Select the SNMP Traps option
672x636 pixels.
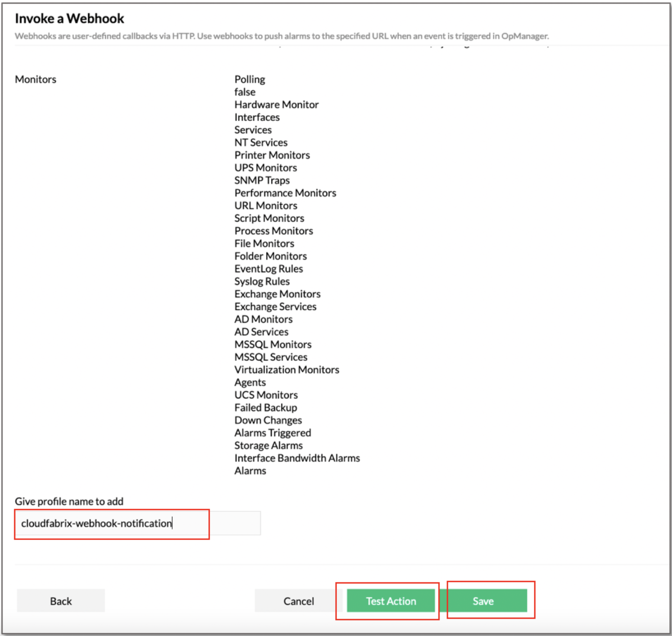[262, 180]
